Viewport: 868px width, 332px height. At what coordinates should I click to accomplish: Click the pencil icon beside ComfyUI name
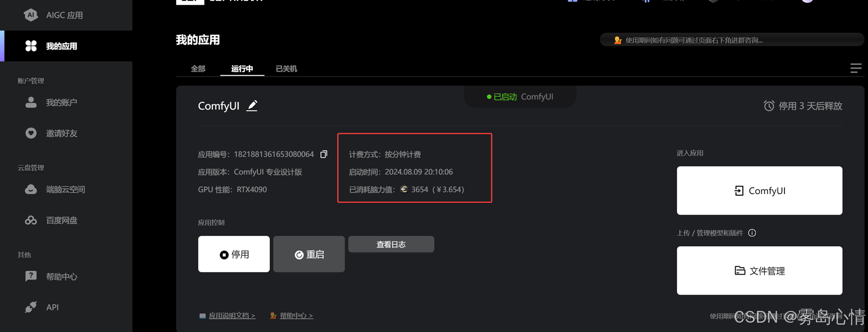click(252, 105)
